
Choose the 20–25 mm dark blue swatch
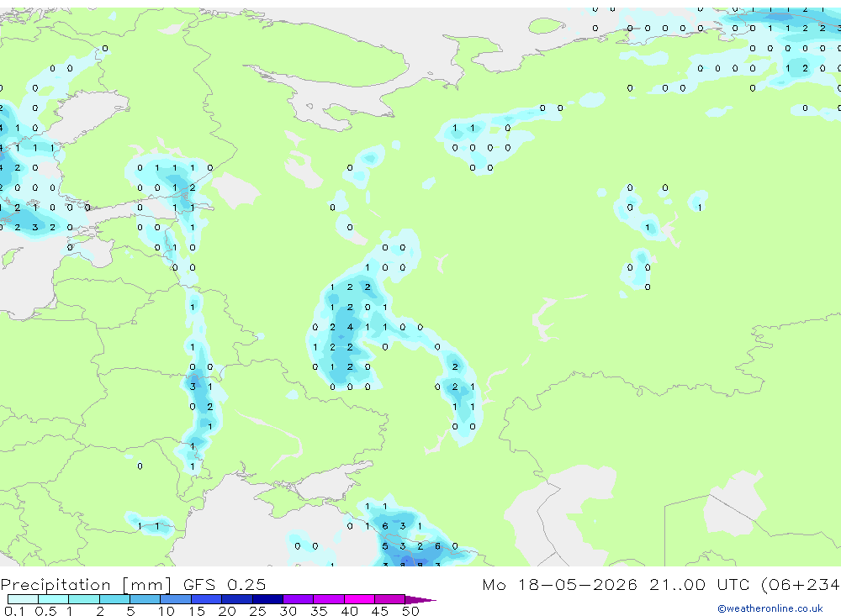point(237,599)
